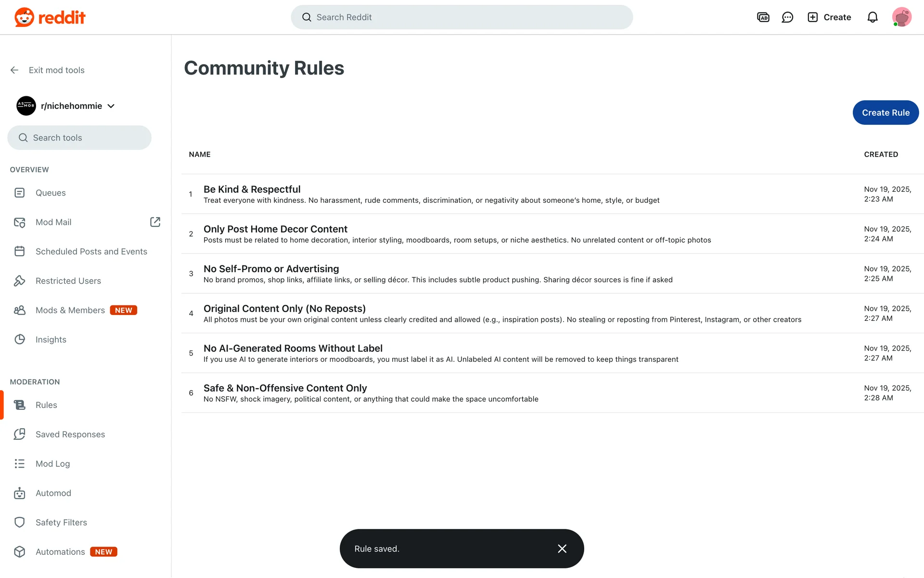Open Mod Mail external link icon

coord(155,222)
